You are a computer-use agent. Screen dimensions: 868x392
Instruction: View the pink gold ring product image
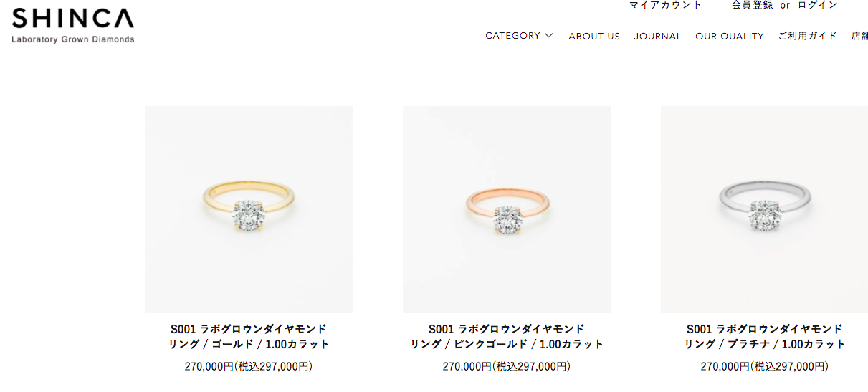click(507, 209)
